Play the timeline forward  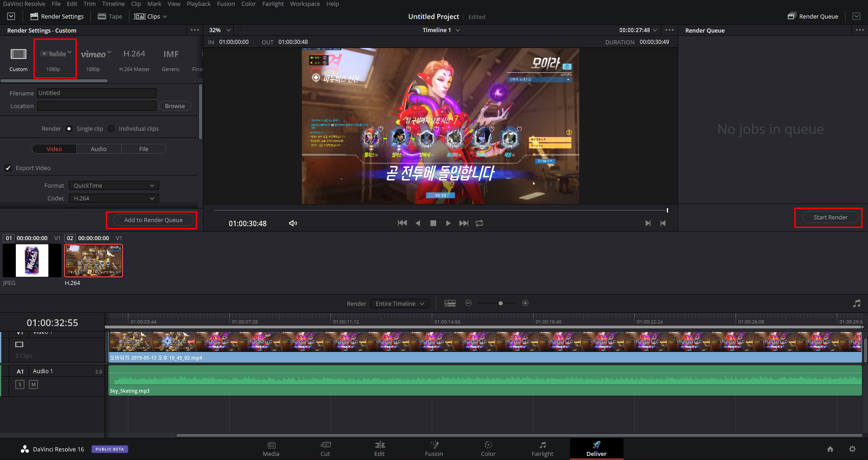[x=448, y=223]
